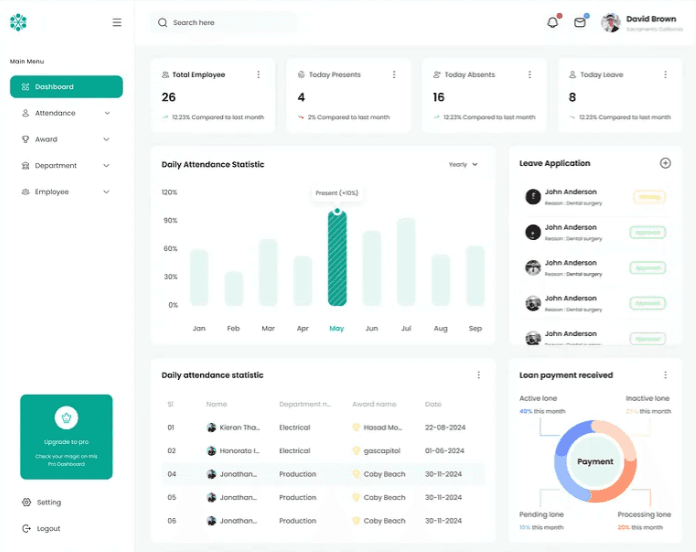Click the light blue bottom-left donut segment
Image resolution: width=696 pixels, height=552 pixels.
pyautogui.click(x=567, y=481)
